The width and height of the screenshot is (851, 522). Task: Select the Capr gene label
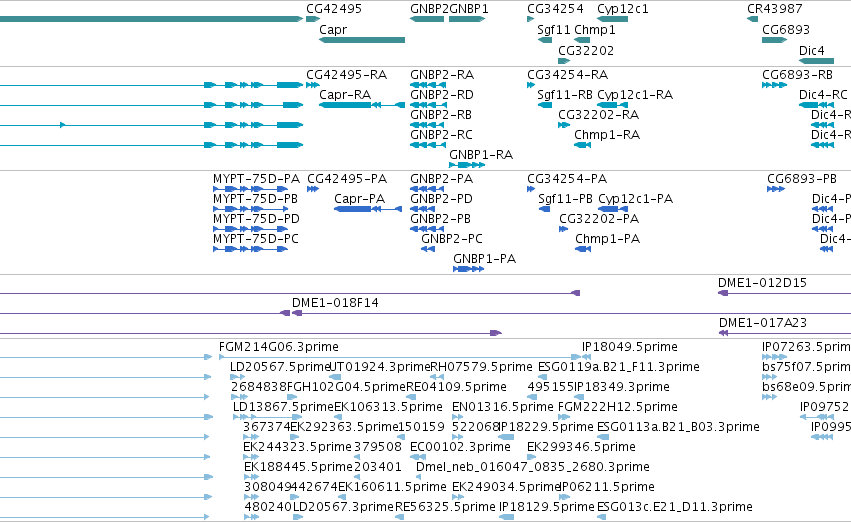tap(333, 29)
